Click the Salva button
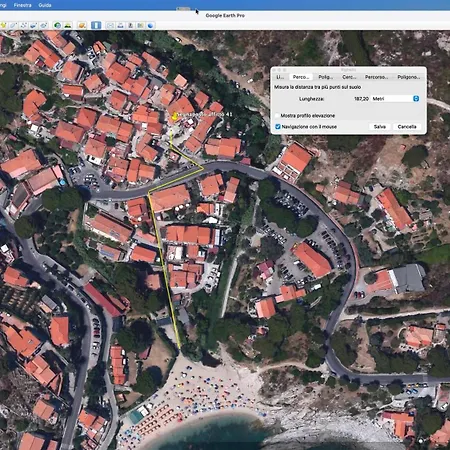The width and height of the screenshot is (450, 450). click(380, 127)
